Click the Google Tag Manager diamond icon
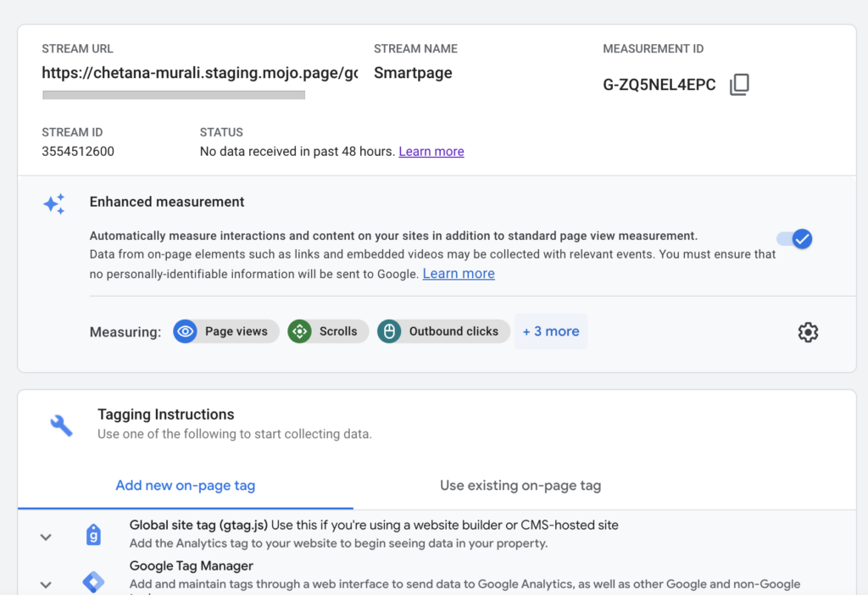 point(93,582)
